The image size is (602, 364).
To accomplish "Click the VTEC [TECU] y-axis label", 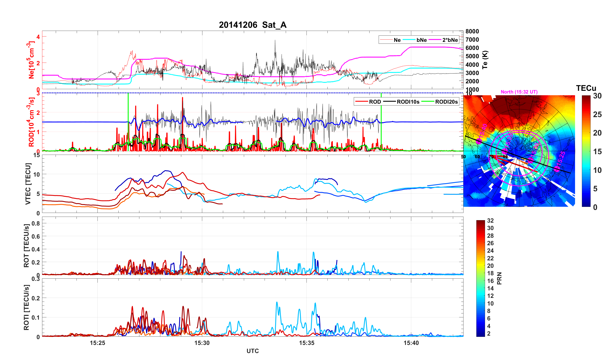I will click(x=28, y=184).
